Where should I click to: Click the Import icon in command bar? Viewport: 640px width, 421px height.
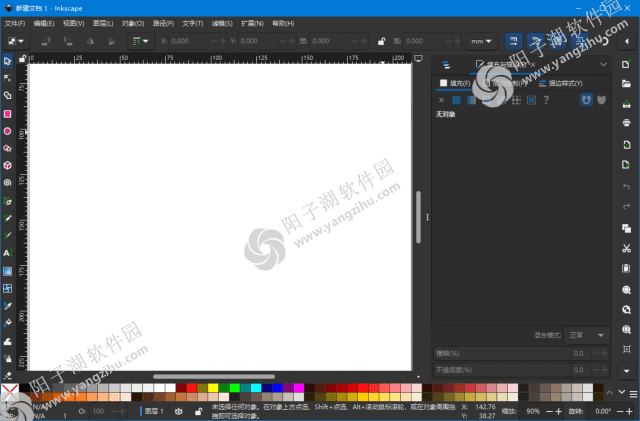coord(626,145)
